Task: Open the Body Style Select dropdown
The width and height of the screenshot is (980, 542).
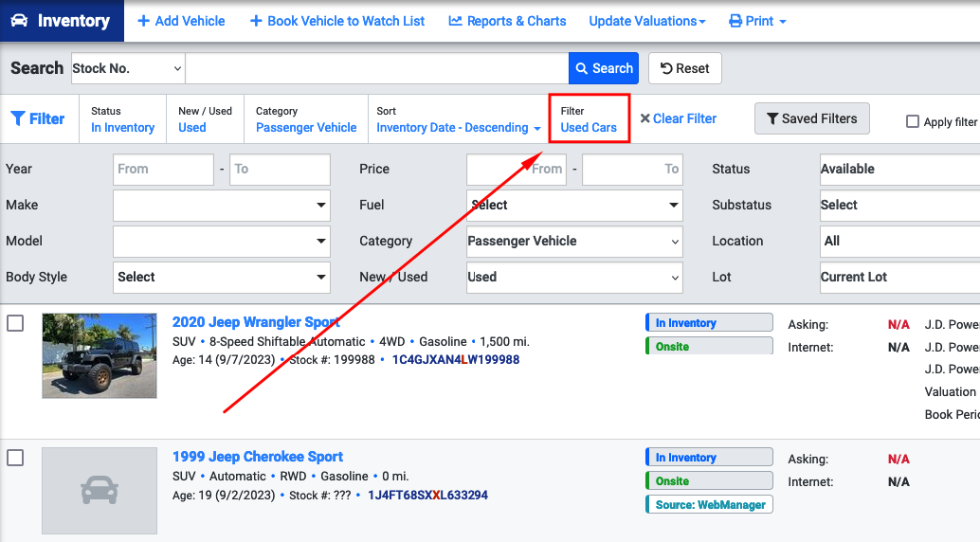Action: [221, 277]
